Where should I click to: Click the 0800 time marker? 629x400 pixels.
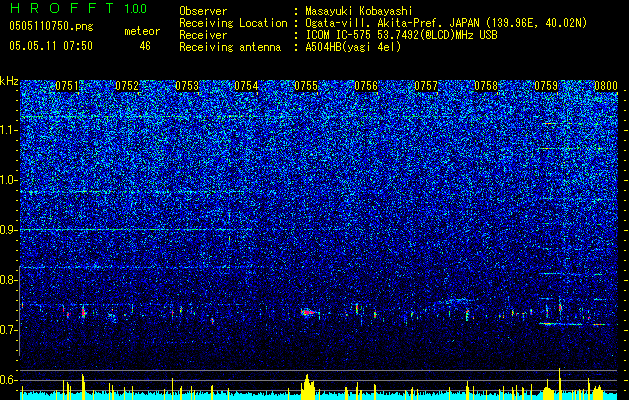[606, 86]
